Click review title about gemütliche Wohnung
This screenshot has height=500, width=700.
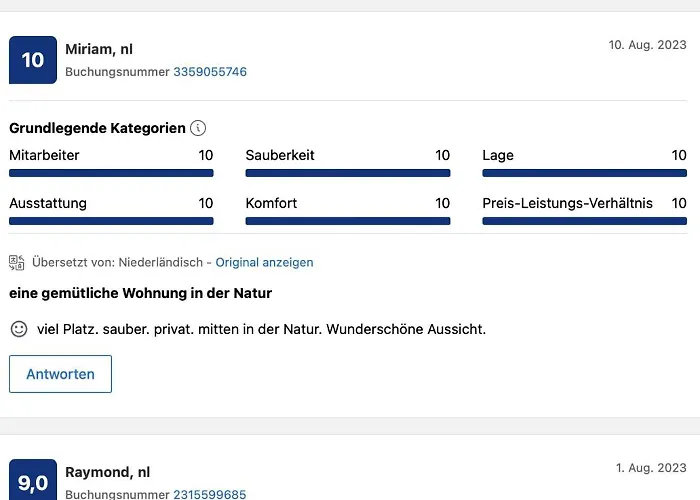coord(140,293)
